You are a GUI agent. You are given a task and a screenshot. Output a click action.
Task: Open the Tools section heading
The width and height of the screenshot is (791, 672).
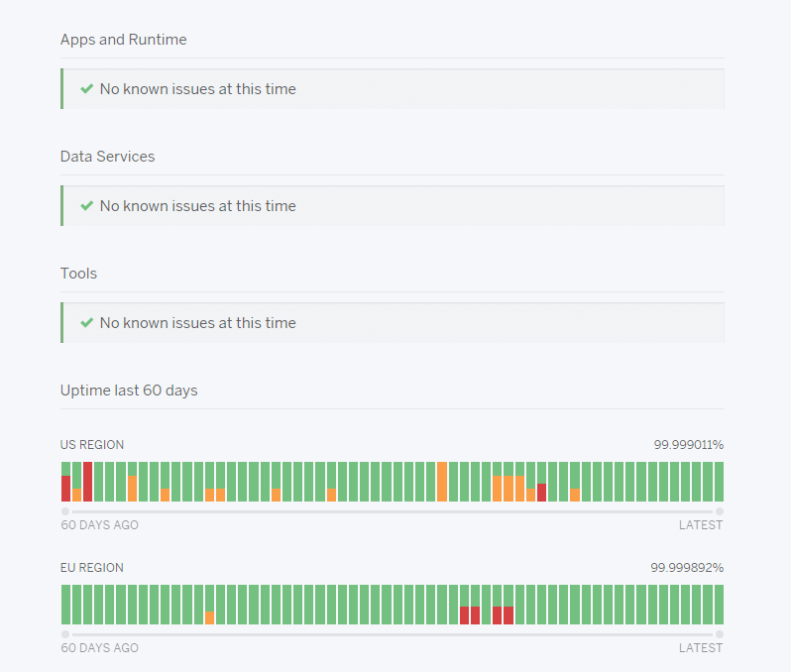click(x=78, y=274)
